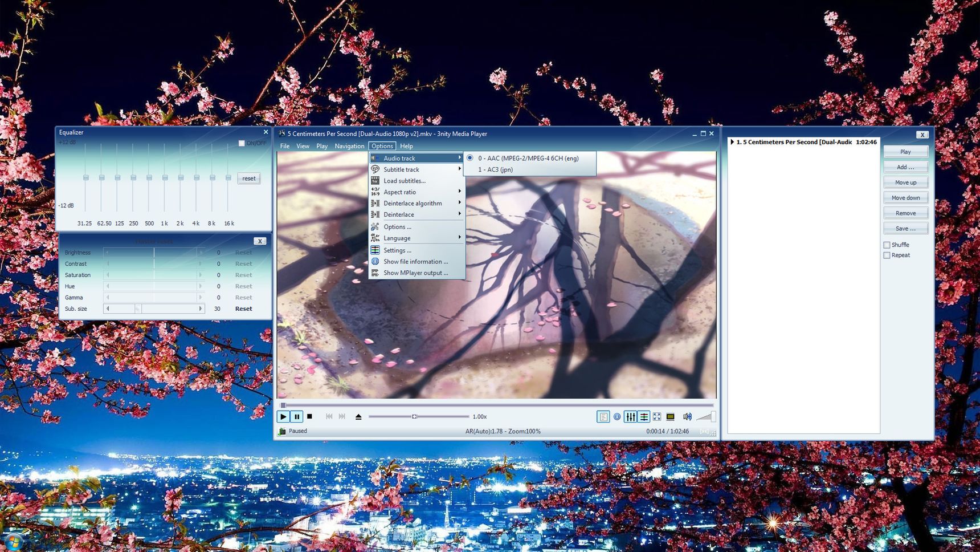The image size is (980, 552).
Task: Expand the Audio track submenu
Action: (459, 158)
